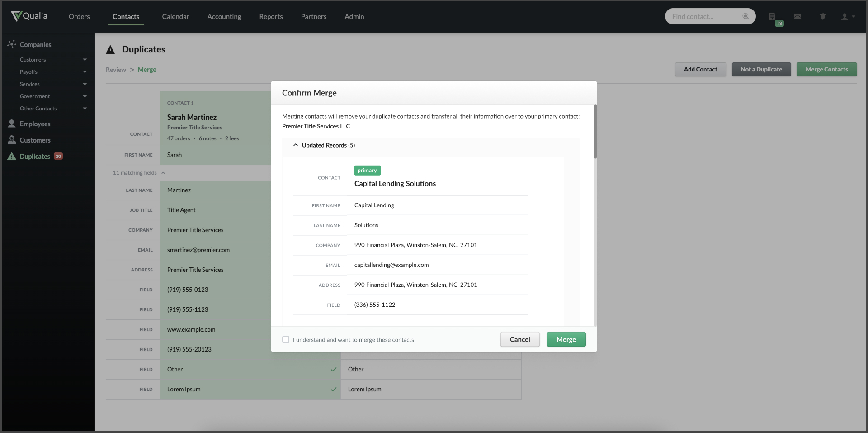The height and width of the screenshot is (433, 868).
Task: Click the shield icon in top bar
Action: click(823, 16)
